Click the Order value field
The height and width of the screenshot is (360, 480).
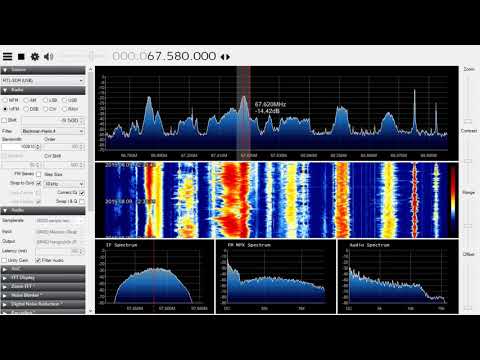pos(64,147)
